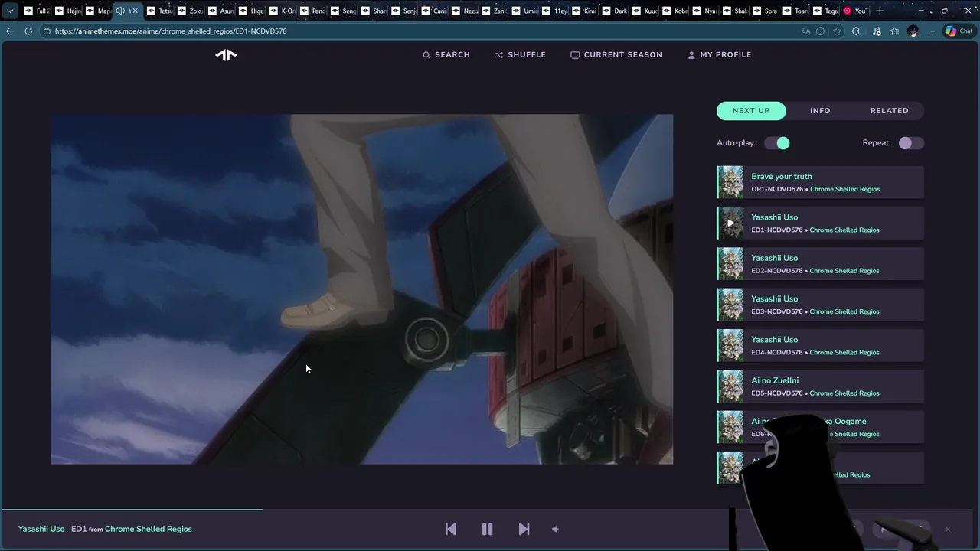This screenshot has height=551, width=980.
Task: Bookmark this page with star icon
Action: (838, 31)
